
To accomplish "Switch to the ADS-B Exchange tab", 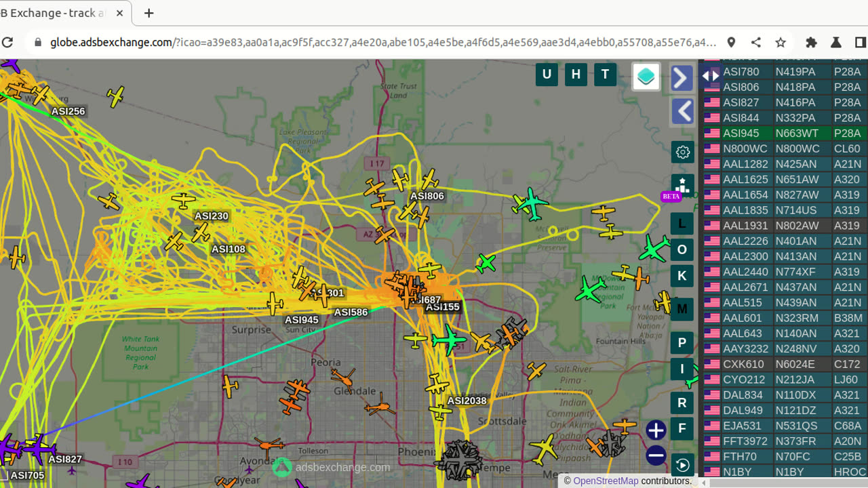I will [54, 13].
